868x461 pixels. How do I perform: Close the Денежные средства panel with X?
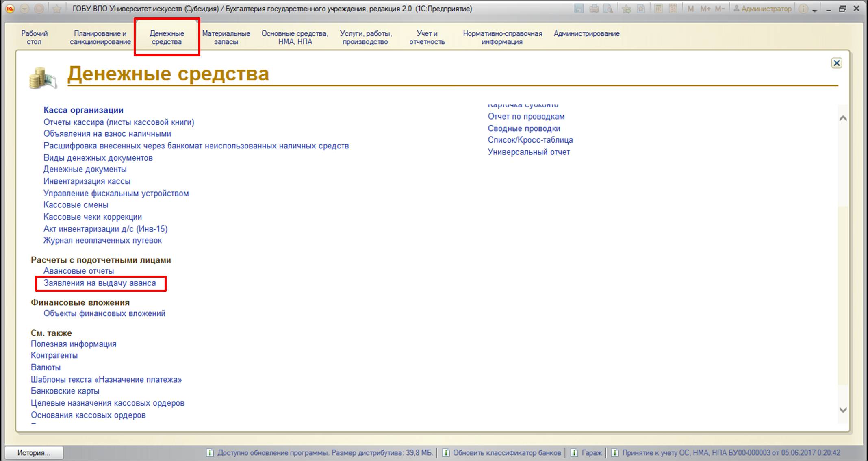[836, 63]
